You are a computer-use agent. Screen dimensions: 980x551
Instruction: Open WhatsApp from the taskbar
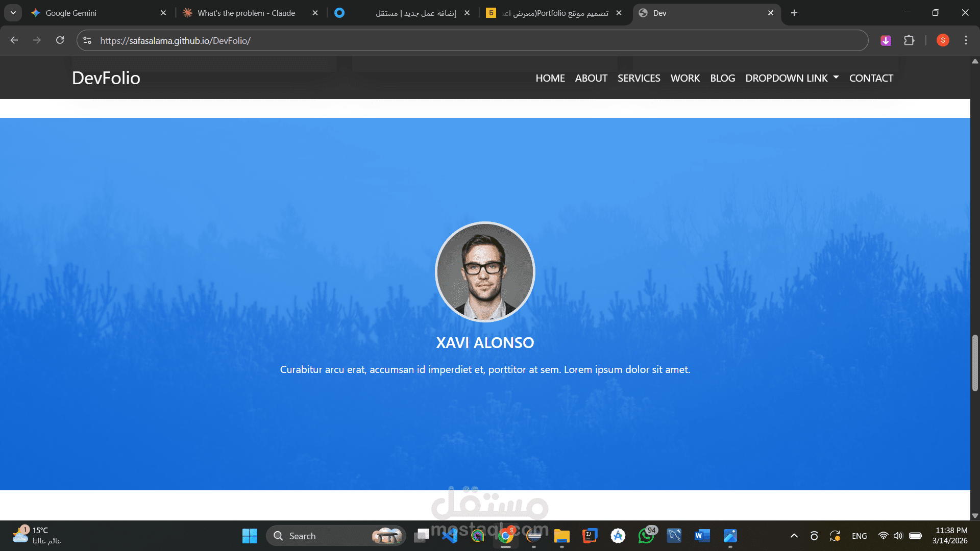coord(646,536)
